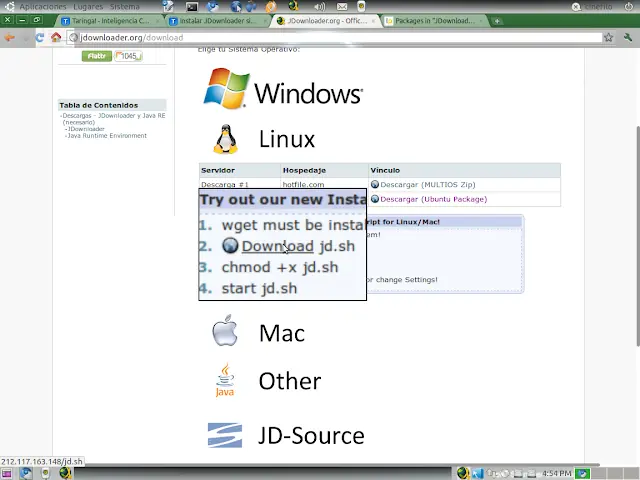Screen dimensions: 640x480
Task: Open the Aplicaciones menu
Action: 43,7
